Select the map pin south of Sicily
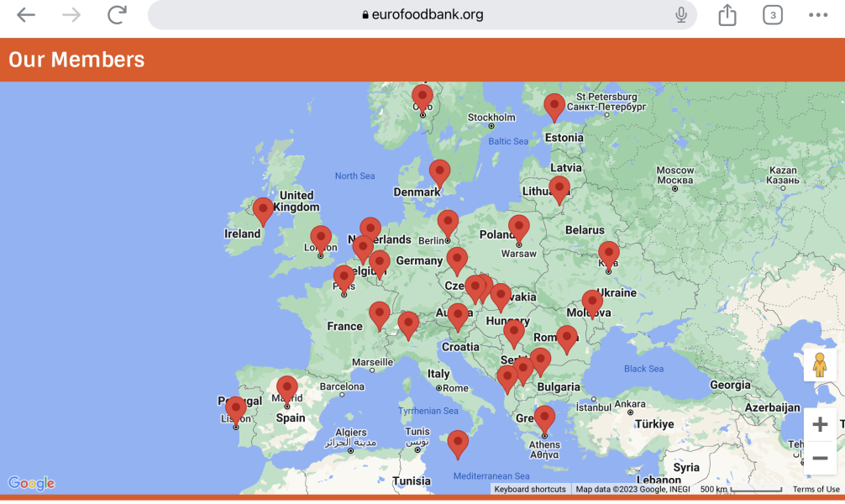The width and height of the screenshot is (845, 504). (458, 444)
